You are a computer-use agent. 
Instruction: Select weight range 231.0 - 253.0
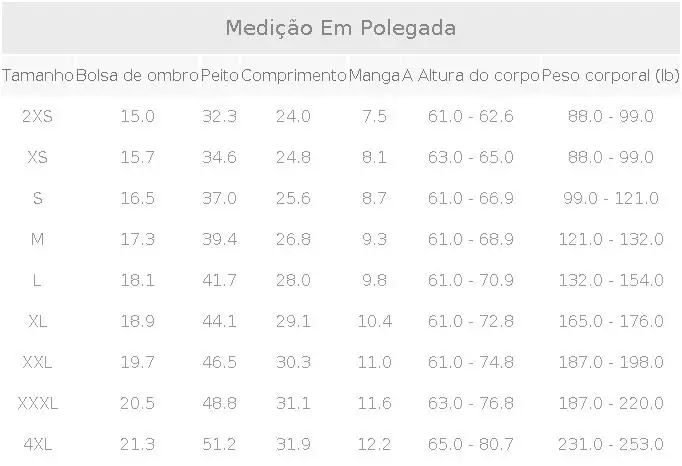[x=615, y=444]
